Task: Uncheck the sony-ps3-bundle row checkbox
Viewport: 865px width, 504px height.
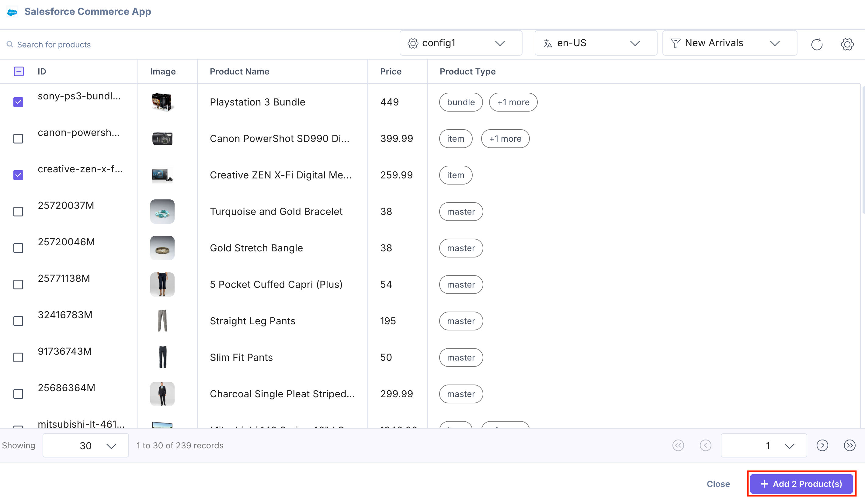Action: coord(18,102)
